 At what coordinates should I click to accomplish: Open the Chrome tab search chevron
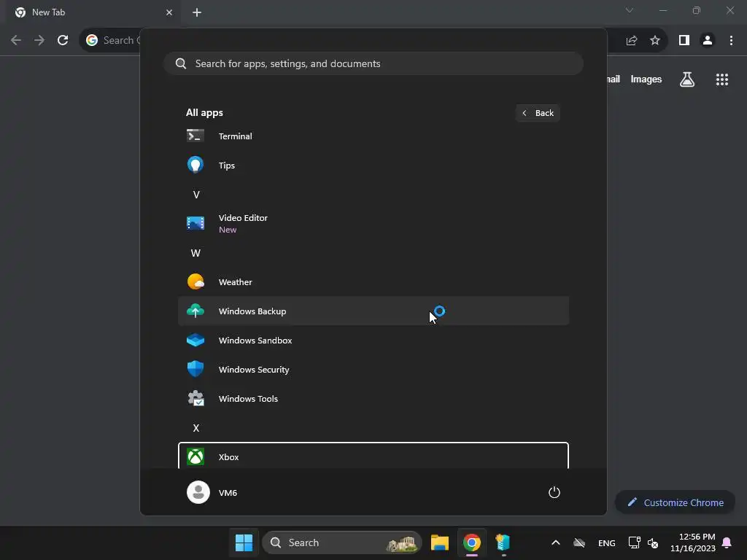coord(630,10)
